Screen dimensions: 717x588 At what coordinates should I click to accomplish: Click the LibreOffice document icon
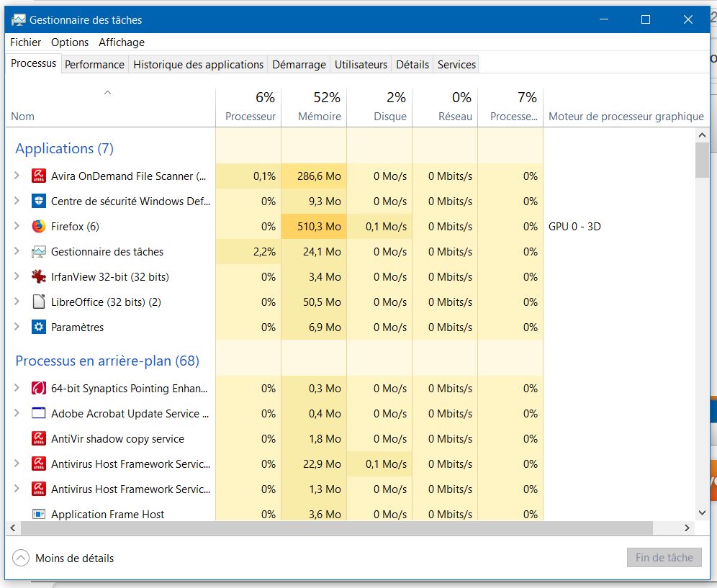[x=39, y=302]
